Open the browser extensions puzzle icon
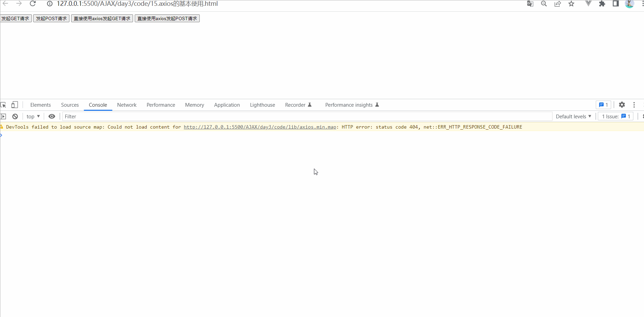The image size is (644, 317). [602, 4]
